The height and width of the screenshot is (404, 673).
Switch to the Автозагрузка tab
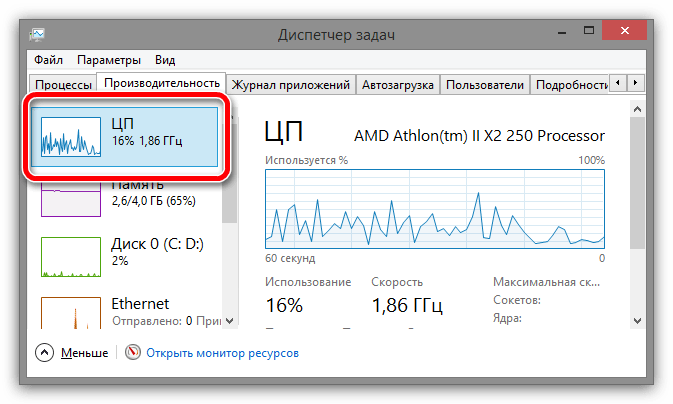398,85
